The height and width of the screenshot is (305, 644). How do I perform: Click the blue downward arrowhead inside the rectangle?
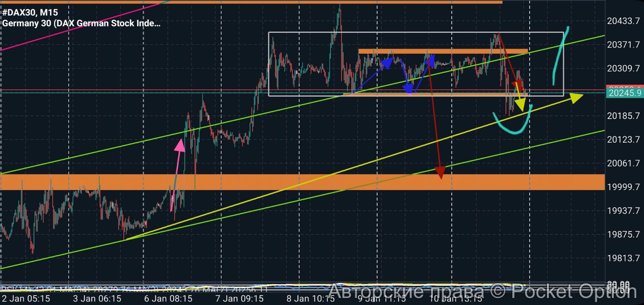click(x=408, y=89)
